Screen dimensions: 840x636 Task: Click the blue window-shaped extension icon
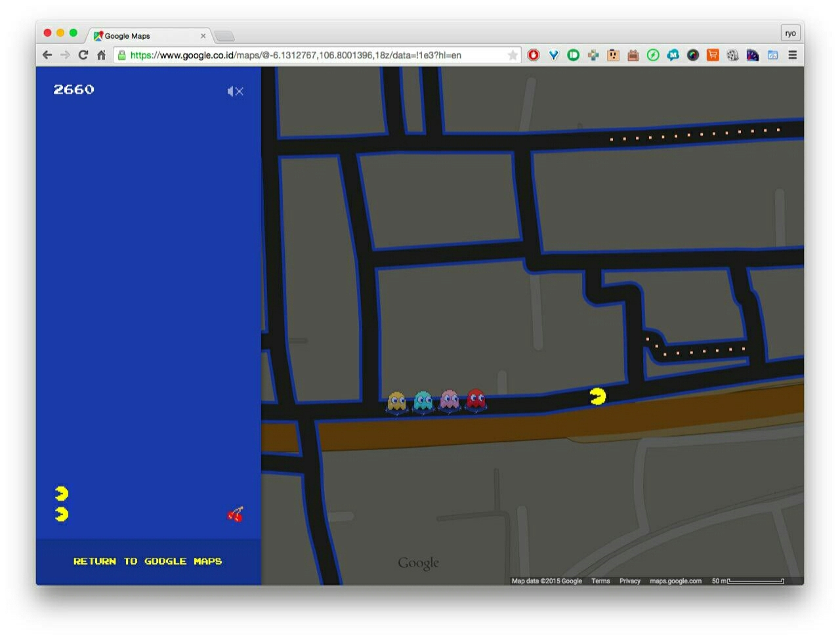point(772,55)
